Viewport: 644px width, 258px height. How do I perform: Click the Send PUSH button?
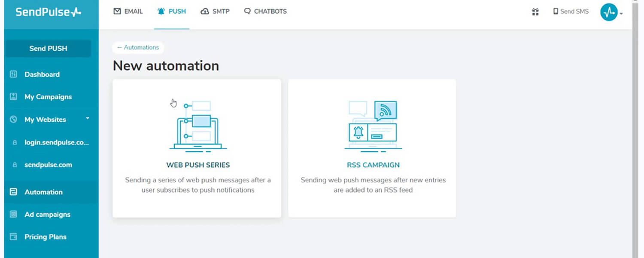pos(48,49)
